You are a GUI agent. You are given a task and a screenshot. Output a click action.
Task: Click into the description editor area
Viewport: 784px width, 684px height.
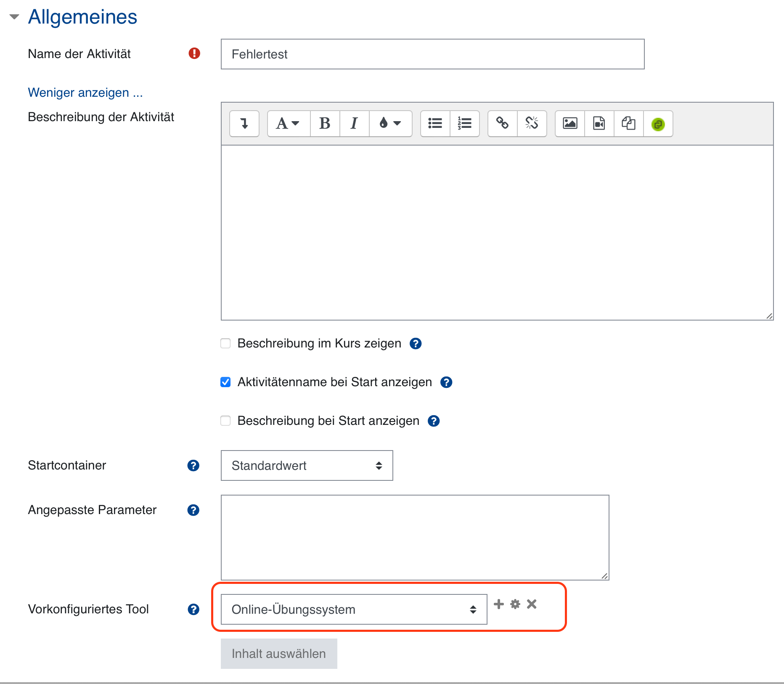click(497, 233)
